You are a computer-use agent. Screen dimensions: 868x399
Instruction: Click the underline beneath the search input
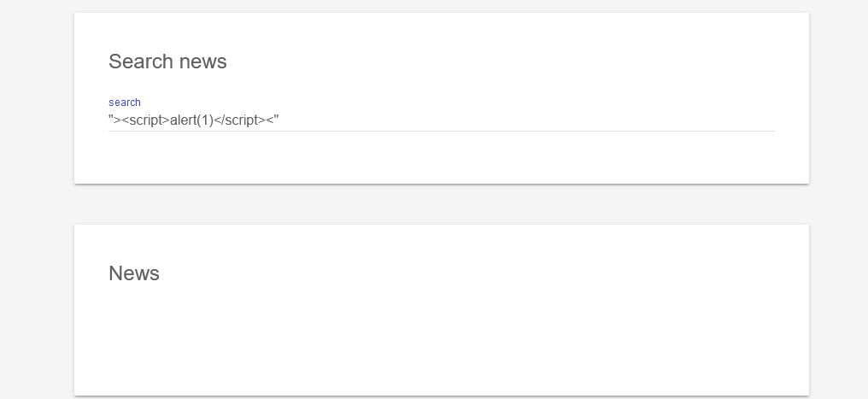click(441, 132)
